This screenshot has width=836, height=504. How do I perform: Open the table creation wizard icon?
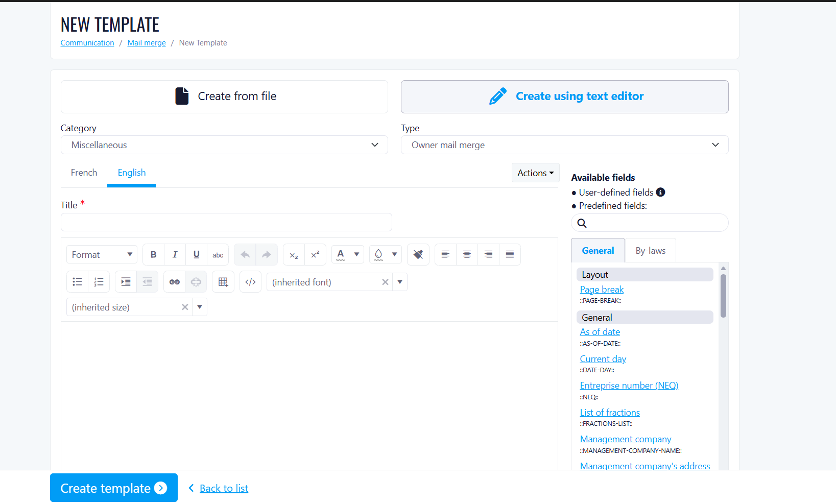pyautogui.click(x=223, y=282)
